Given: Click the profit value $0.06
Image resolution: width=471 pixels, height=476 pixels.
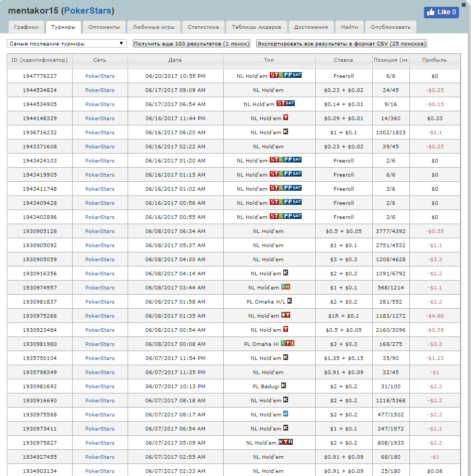Looking at the screenshot, I should 435,471.
